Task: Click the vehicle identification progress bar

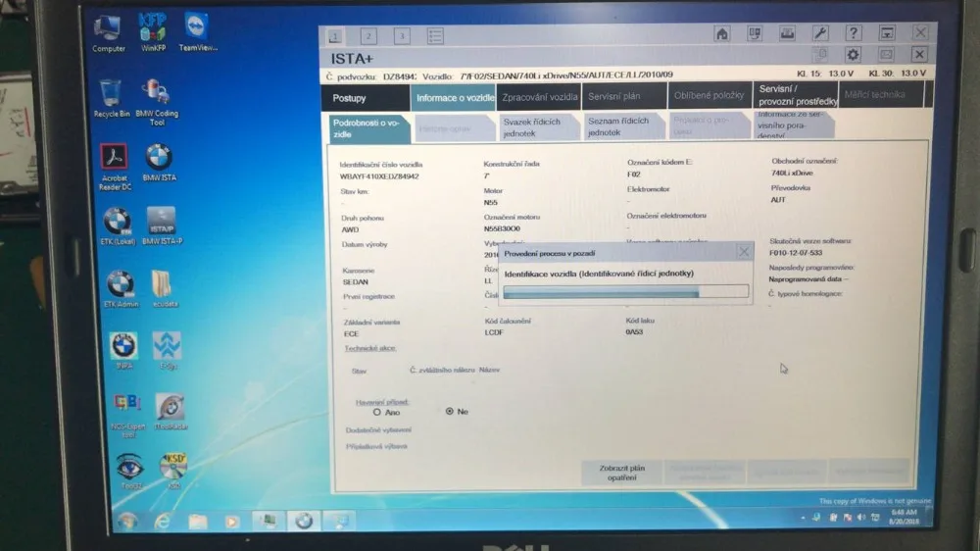Action: [x=625, y=292]
